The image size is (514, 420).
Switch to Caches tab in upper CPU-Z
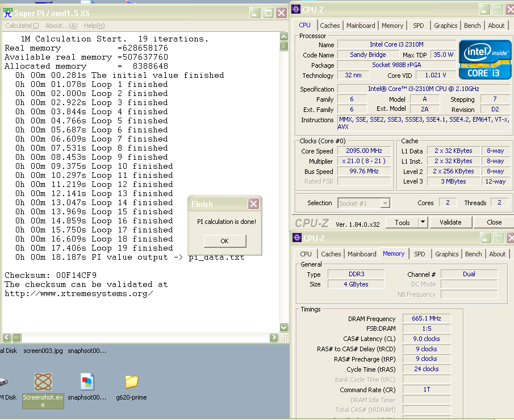[x=330, y=26]
